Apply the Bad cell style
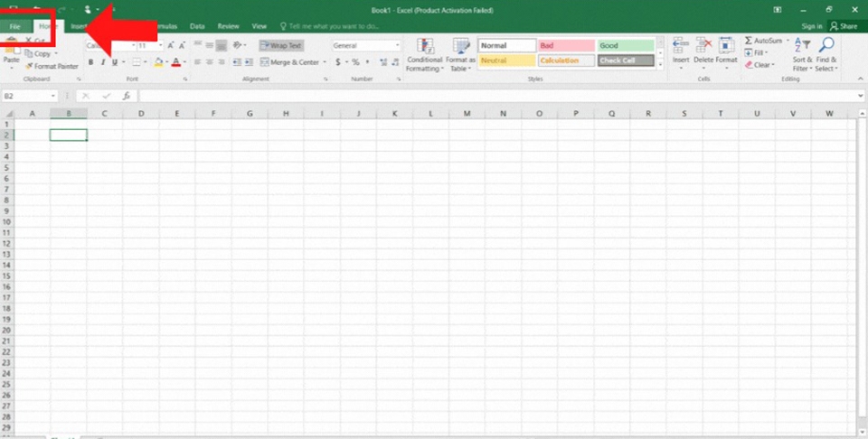This screenshot has width=868, height=439. click(566, 45)
